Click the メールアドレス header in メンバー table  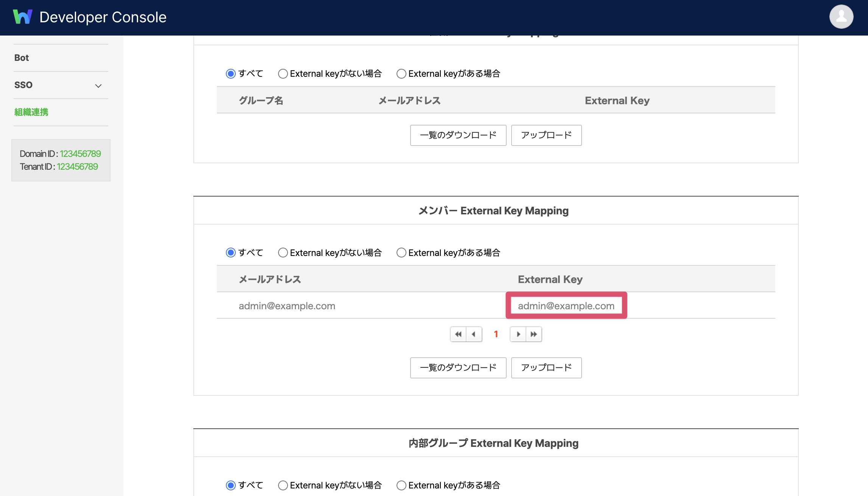270,279
